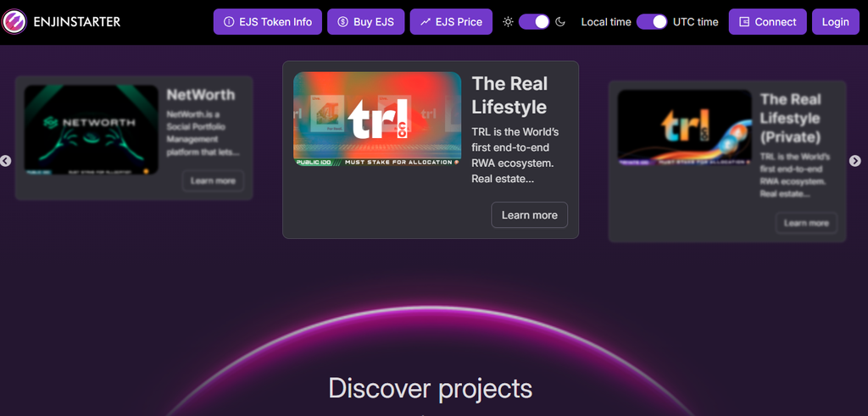Screen dimensions: 868x416
Task: Click The Real Lifestyle title
Action: click(x=509, y=95)
